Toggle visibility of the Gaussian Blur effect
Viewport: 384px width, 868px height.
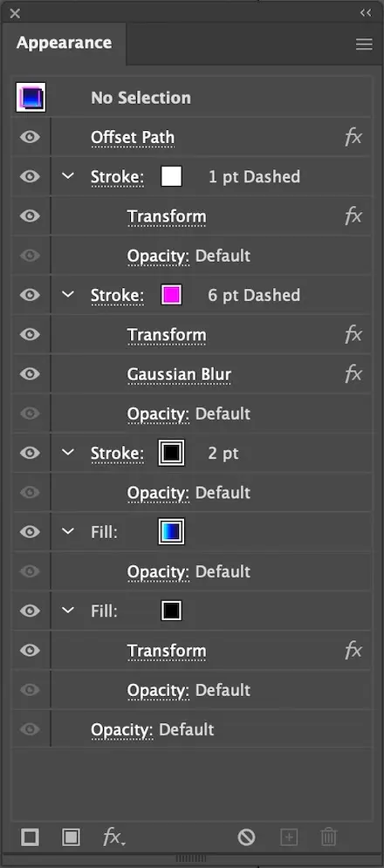click(30, 374)
